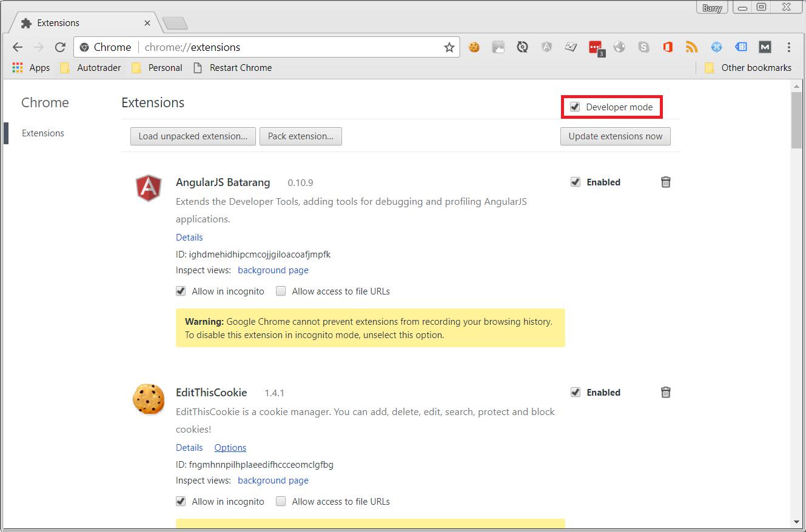The image size is (806, 532).
Task: Click the Barry profile button in title bar
Action: [713, 8]
